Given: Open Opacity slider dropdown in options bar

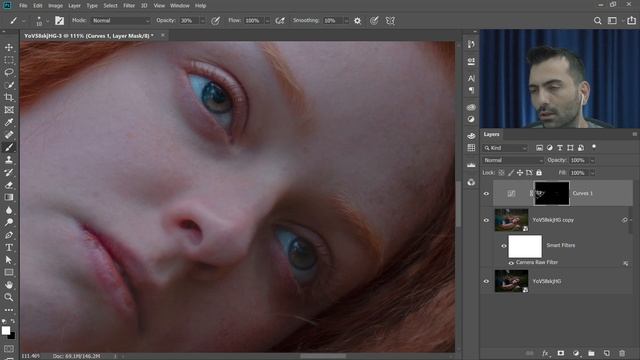Looking at the screenshot, I should pos(202,20).
